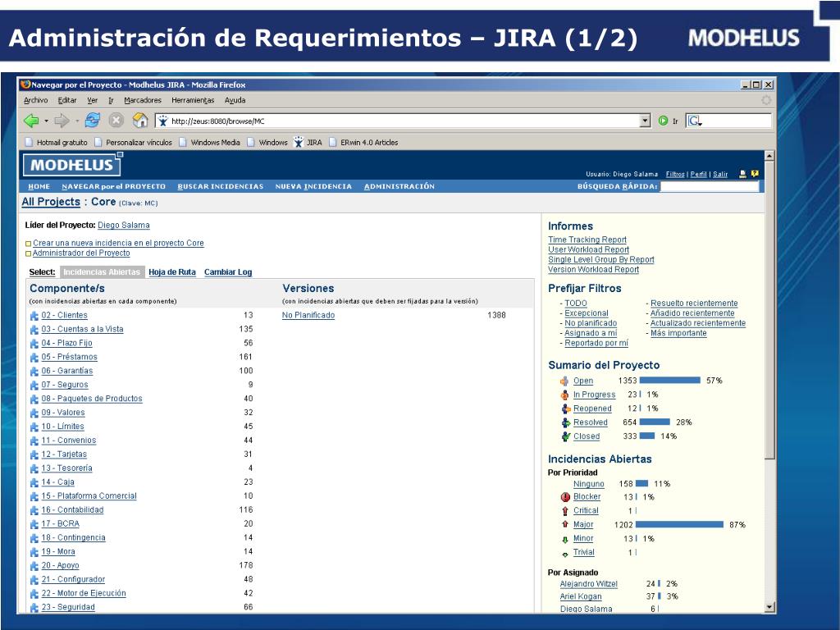Open the Time Tracking Report link

[587, 240]
